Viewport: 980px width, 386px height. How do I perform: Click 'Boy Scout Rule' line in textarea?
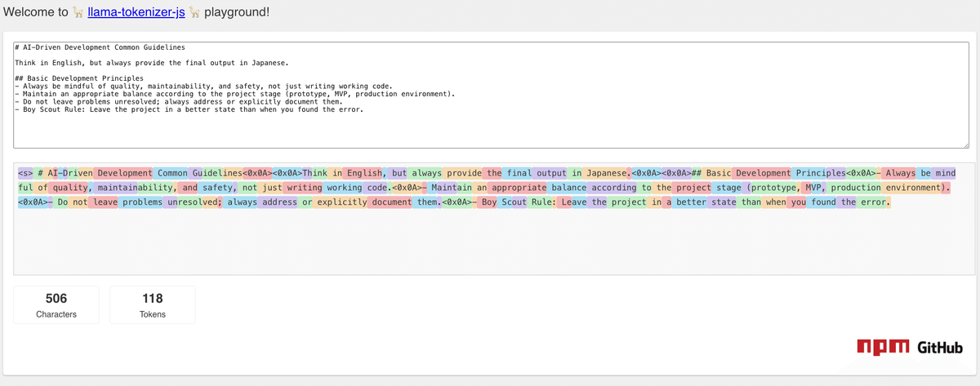tap(189, 109)
